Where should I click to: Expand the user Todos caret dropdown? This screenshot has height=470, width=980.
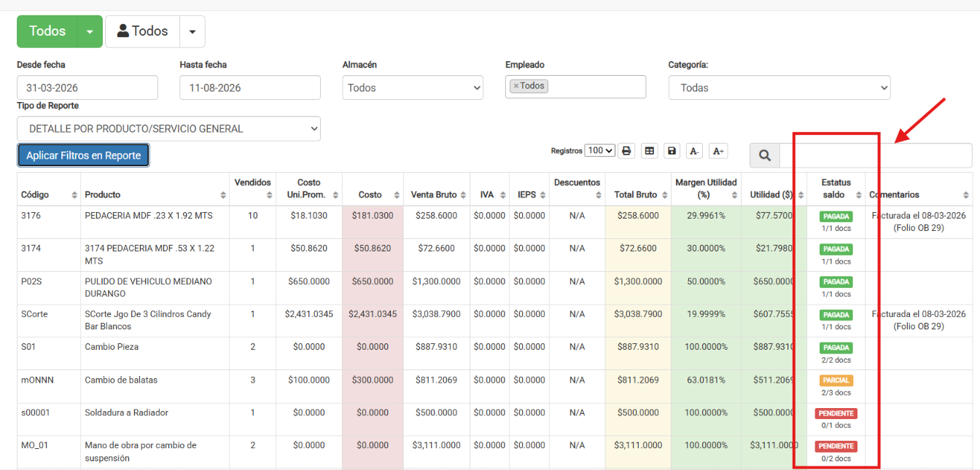(192, 31)
